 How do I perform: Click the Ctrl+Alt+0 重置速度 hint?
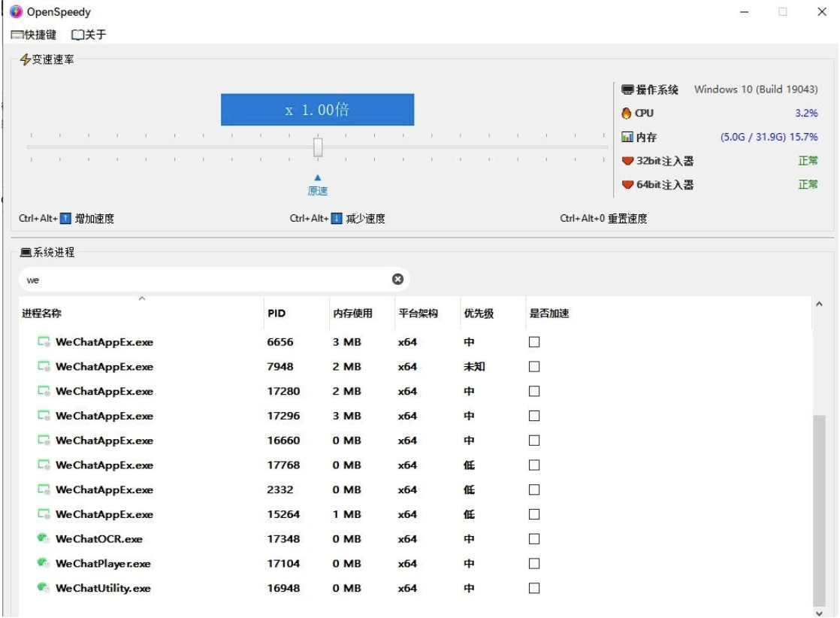[x=604, y=219]
